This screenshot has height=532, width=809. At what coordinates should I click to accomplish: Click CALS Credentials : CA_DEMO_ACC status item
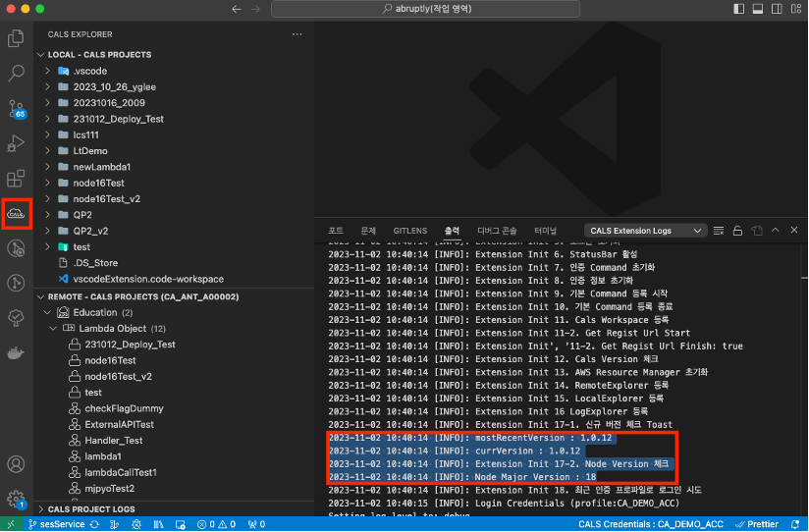click(651, 524)
